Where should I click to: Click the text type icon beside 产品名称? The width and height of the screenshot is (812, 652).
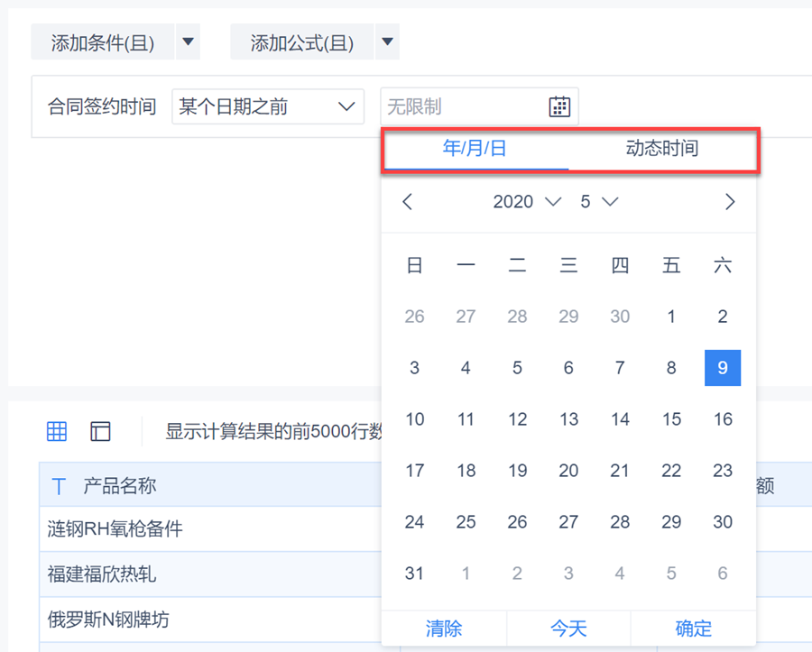click(60, 486)
